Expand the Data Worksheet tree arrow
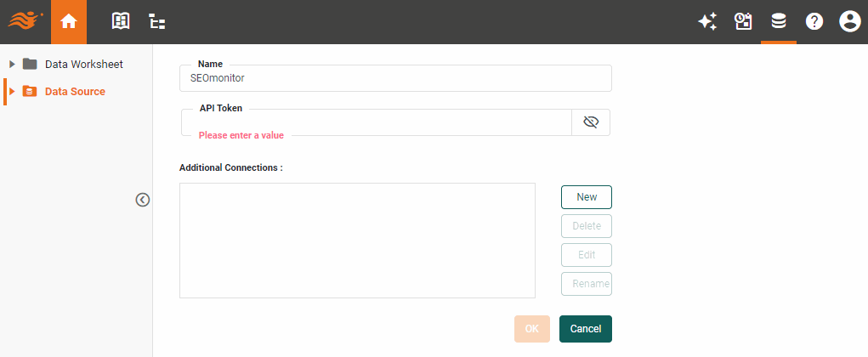The width and height of the screenshot is (868, 357). click(12, 64)
